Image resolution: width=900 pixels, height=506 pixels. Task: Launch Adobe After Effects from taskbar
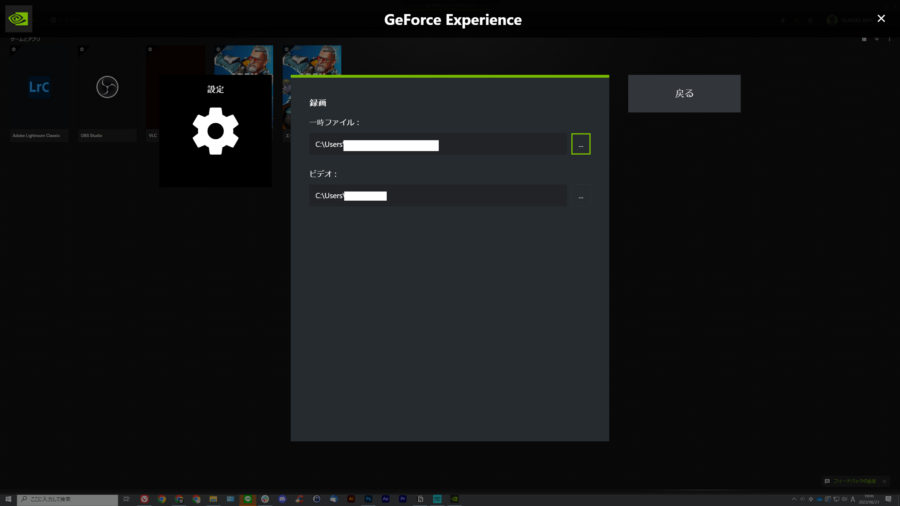pyautogui.click(x=385, y=499)
